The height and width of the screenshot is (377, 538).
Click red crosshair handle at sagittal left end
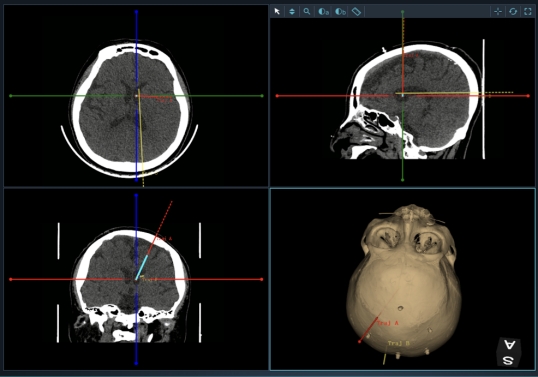[277, 96]
